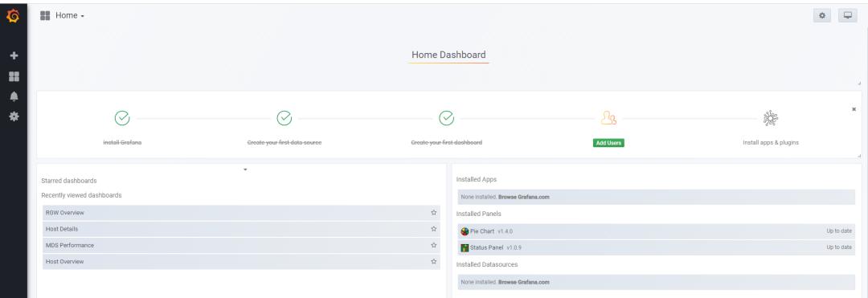Click the green Add Users button

pos(608,143)
